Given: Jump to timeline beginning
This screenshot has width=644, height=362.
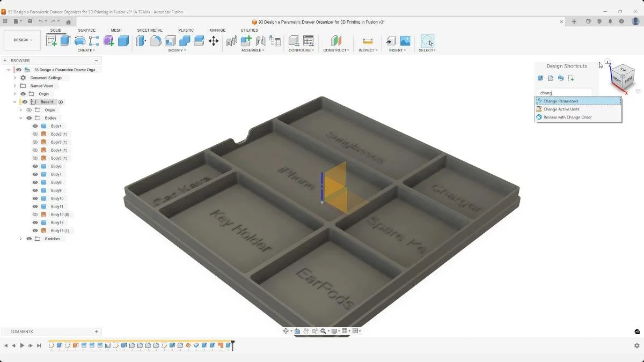Looking at the screenshot, I should click(5, 346).
